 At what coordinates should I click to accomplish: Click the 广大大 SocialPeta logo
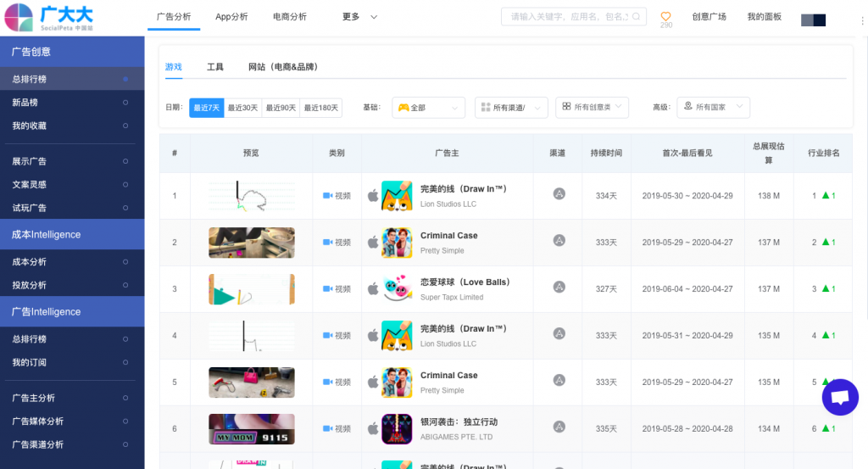point(48,18)
